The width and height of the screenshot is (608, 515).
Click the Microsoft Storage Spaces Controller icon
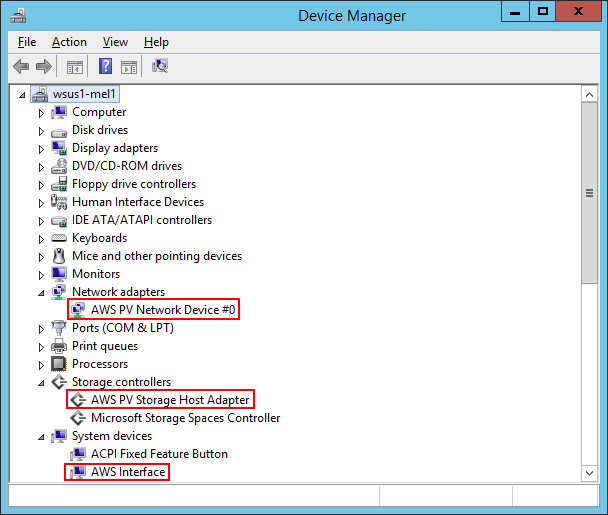click(x=78, y=418)
